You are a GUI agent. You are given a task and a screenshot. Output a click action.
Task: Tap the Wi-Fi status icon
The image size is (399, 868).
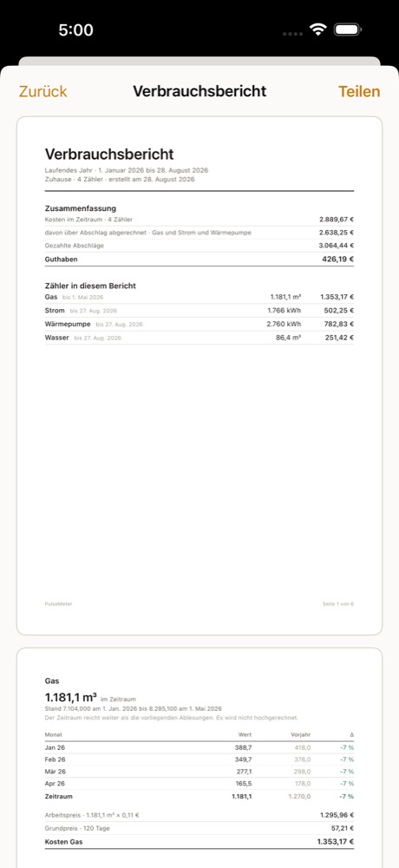318,30
